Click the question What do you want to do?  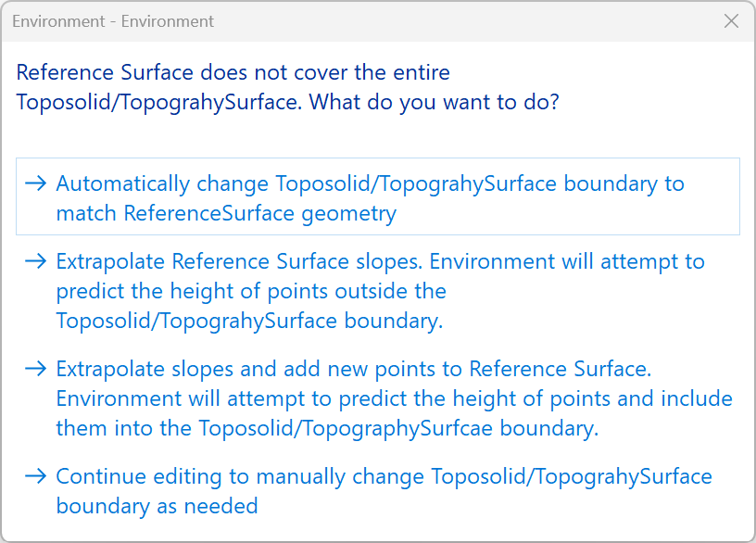434,102
